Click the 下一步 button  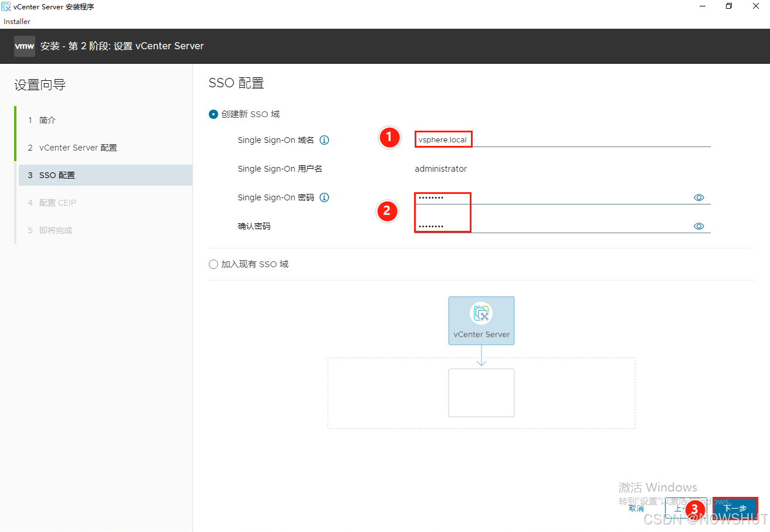point(735,509)
